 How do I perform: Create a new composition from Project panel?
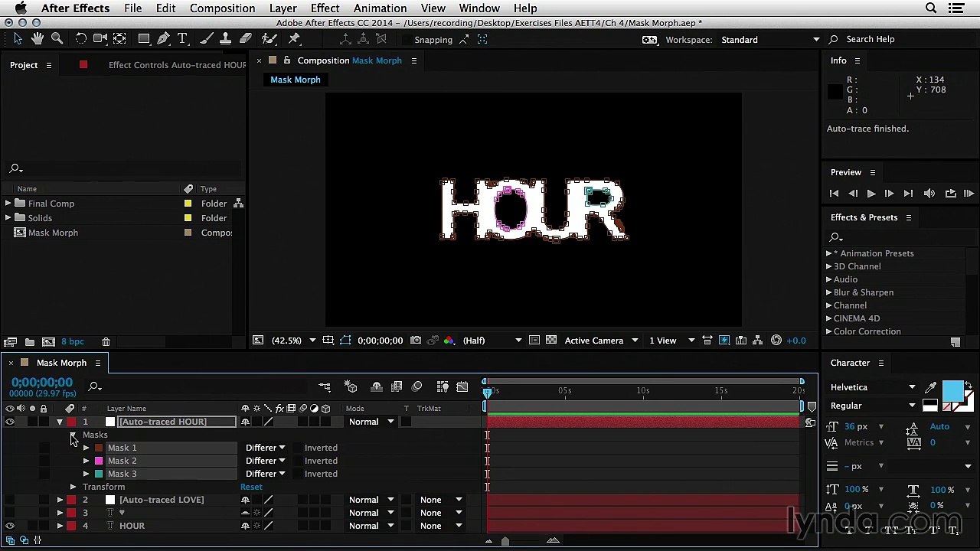point(48,341)
